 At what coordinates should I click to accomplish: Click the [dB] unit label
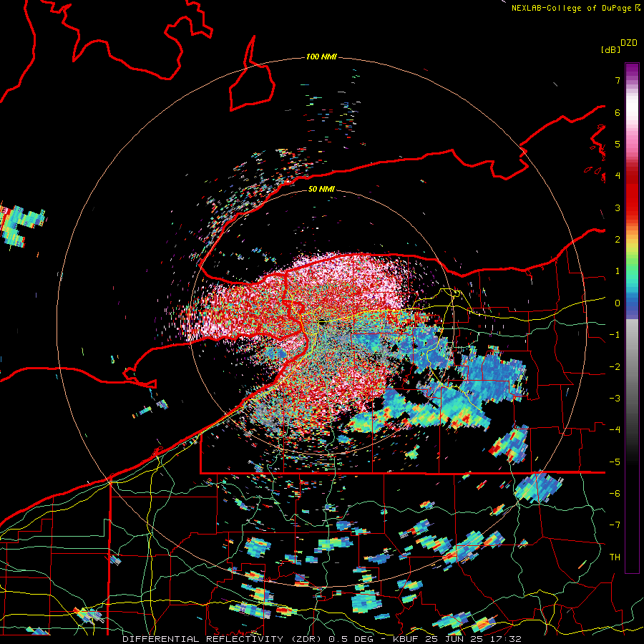click(610, 49)
